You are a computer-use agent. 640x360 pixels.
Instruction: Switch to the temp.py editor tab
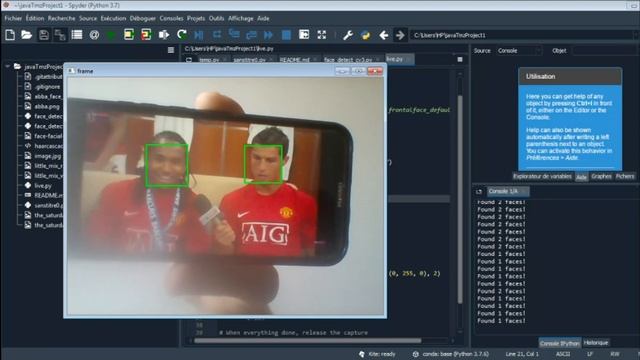click(x=209, y=60)
